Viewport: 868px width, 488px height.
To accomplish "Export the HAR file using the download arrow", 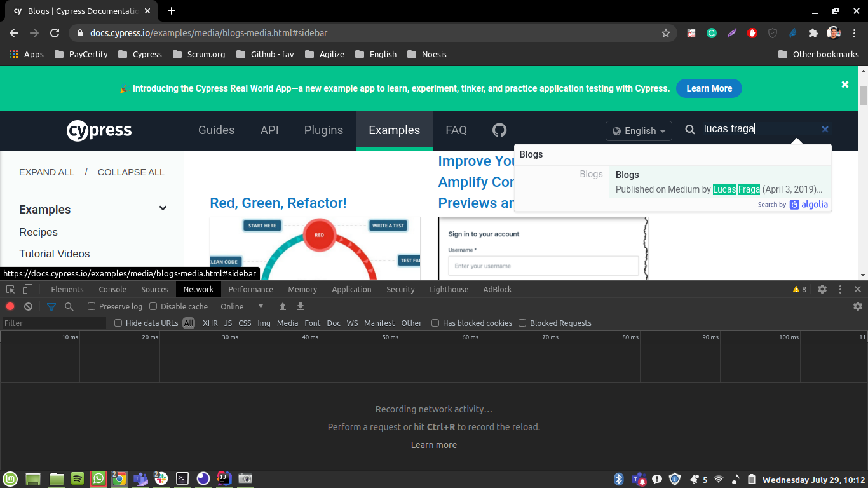I will [301, 306].
